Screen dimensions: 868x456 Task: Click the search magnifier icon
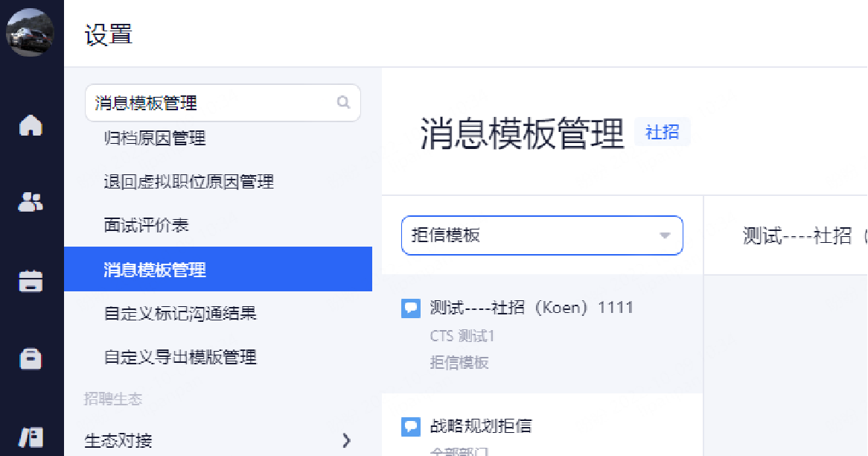click(x=343, y=103)
